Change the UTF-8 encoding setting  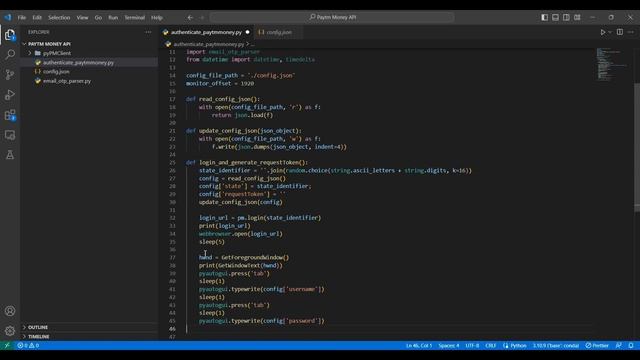click(x=472, y=345)
